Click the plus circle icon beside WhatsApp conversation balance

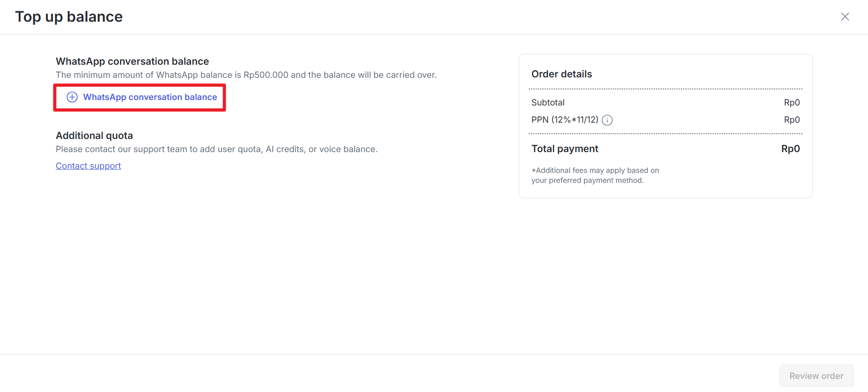[72, 97]
